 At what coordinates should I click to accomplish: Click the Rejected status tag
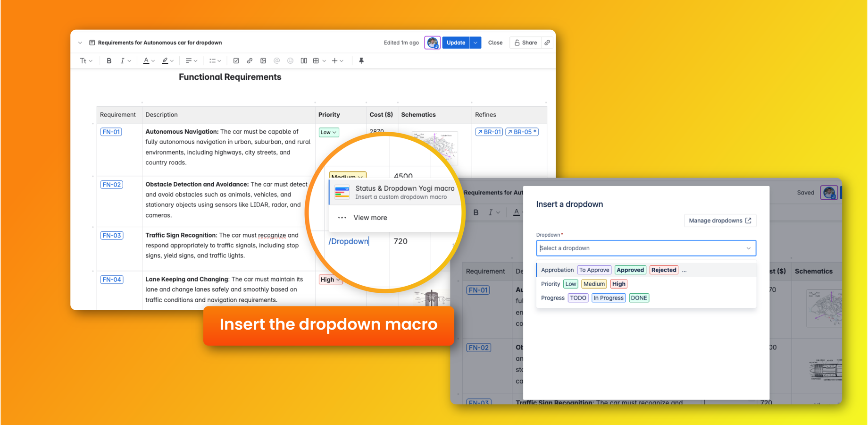click(664, 270)
